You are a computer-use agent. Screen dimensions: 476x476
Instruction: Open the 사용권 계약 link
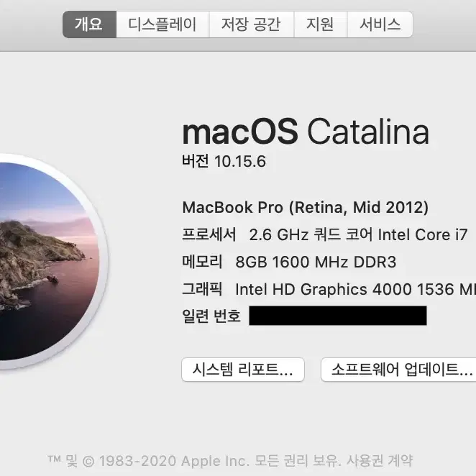(380, 461)
